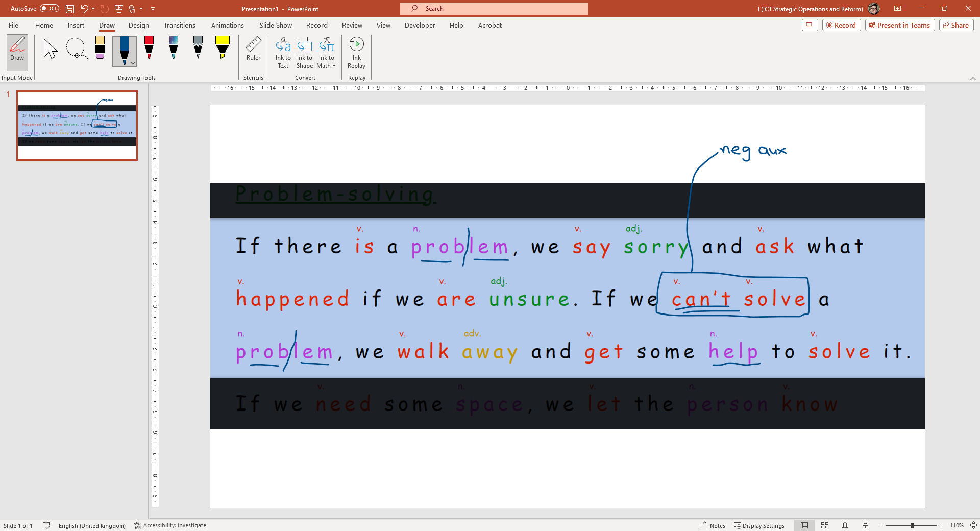Click the Undo button

point(84,9)
